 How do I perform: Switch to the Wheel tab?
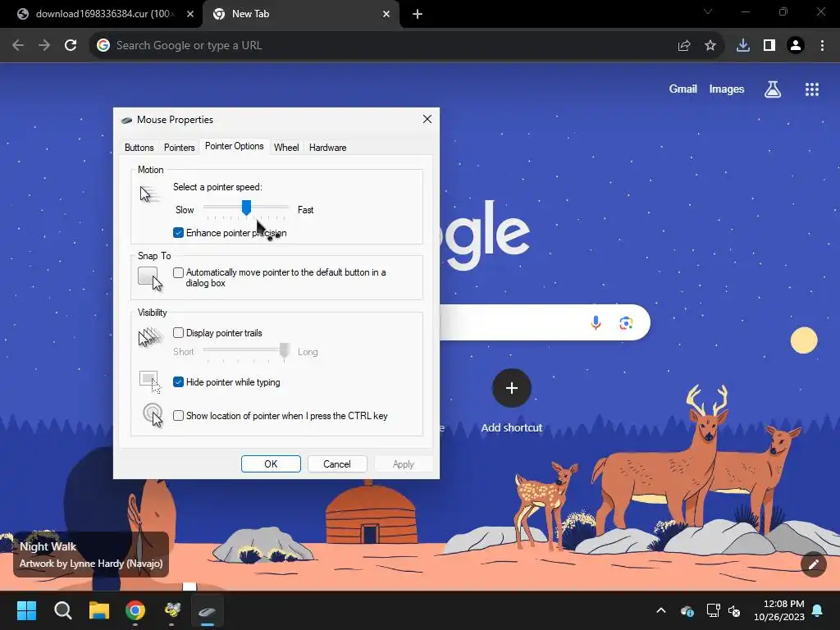point(286,148)
